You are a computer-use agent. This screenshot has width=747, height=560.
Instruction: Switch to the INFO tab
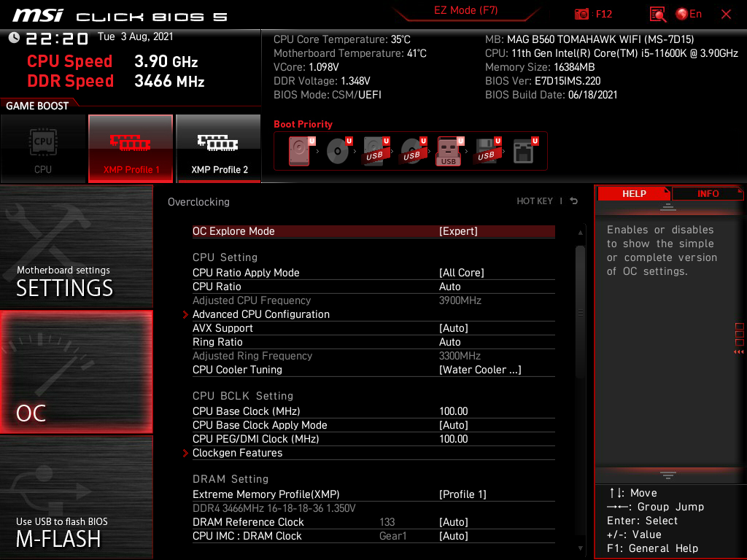tap(708, 194)
